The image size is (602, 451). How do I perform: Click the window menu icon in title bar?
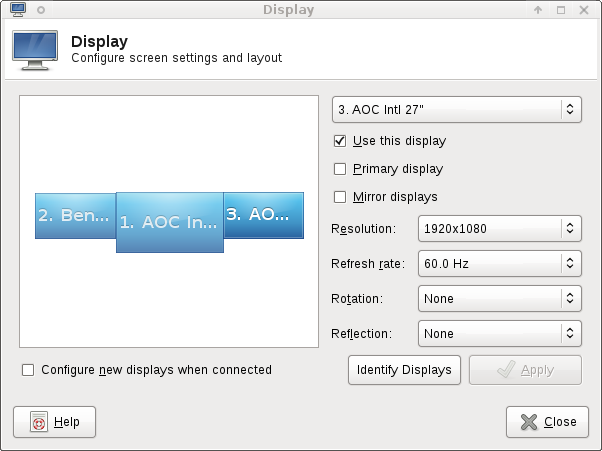coord(17,10)
